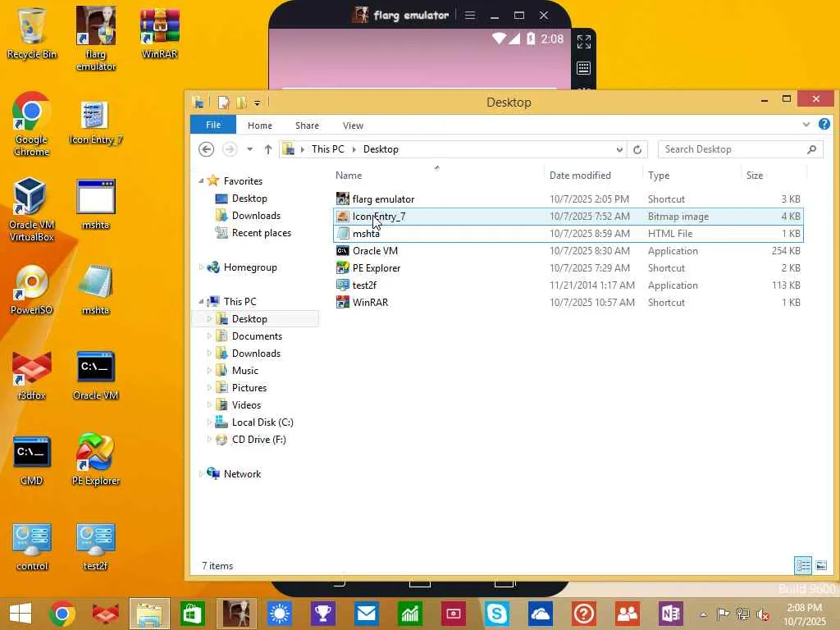Select the Icon Entry_7 desktop icon
Image resolution: width=840 pixels, height=630 pixels.
coord(95,123)
